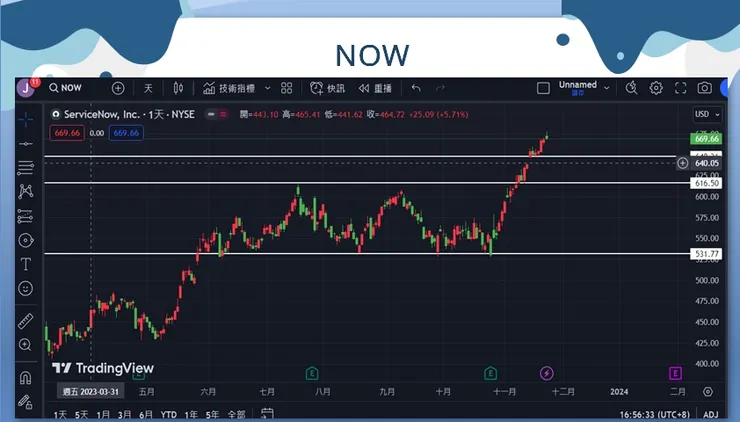Click the add symbol plus icon
Viewport: 740px width, 422px height.
[x=118, y=88]
